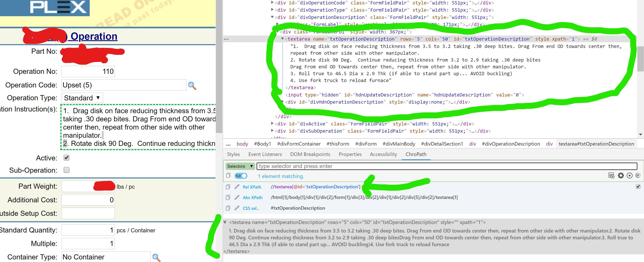Uncheck the Active checkbox
This screenshot has height=262, width=644.
[66, 158]
